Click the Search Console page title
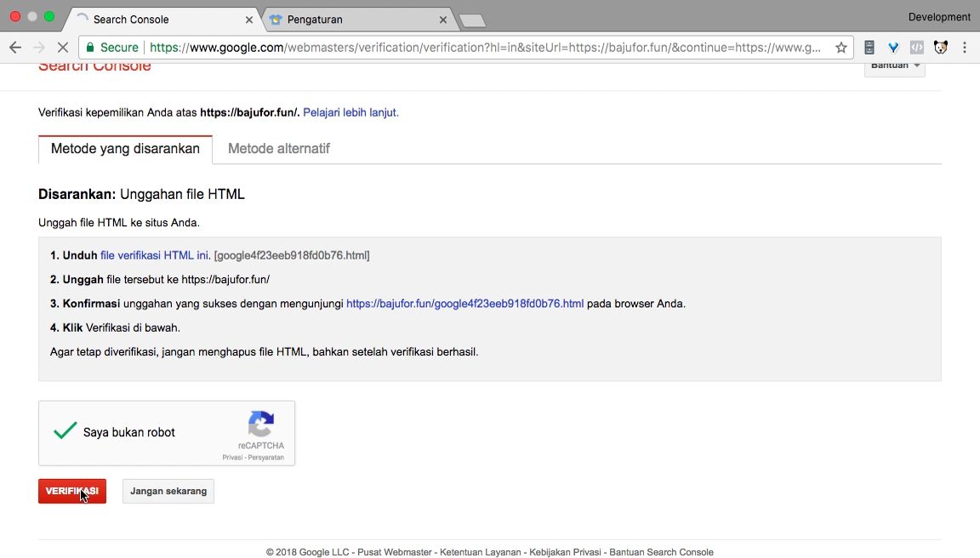 pos(94,66)
